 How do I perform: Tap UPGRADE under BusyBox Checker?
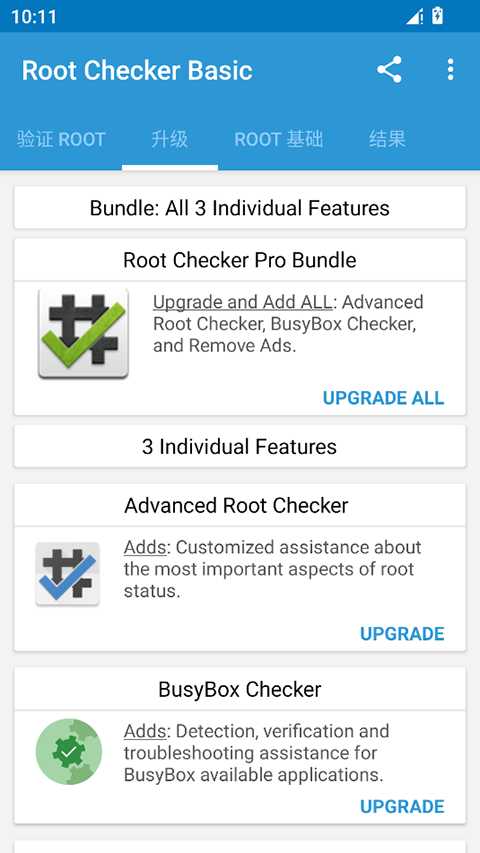tap(402, 806)
